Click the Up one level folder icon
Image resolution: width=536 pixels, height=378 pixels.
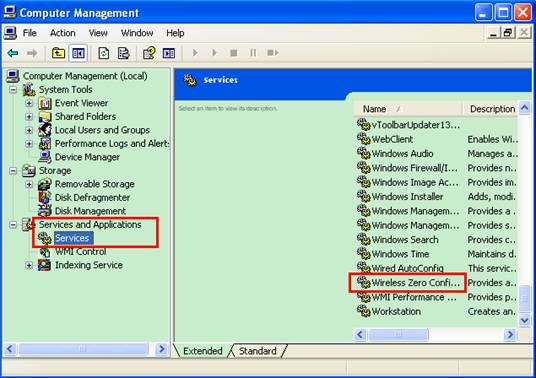58,53
